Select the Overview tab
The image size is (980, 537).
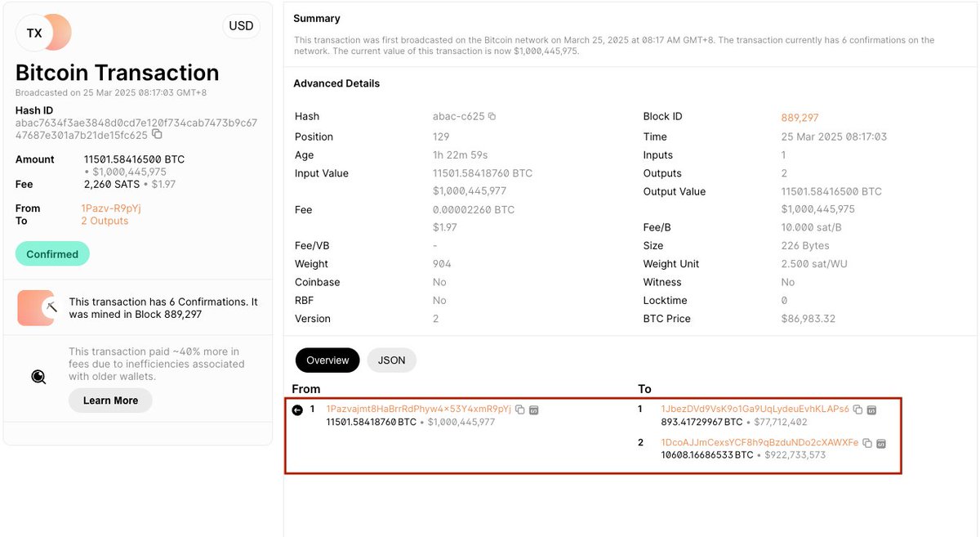(x=327, y=360)
